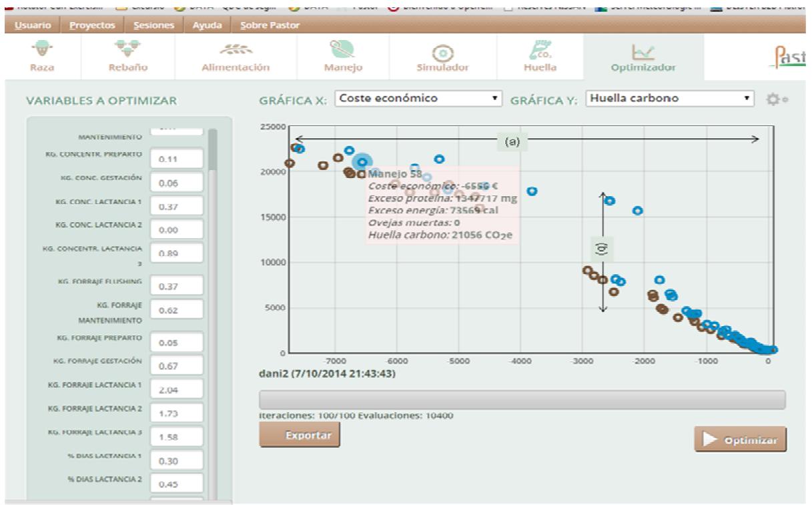Edit the Kg. Concentr. Preparto field

(x=176, y=159)
